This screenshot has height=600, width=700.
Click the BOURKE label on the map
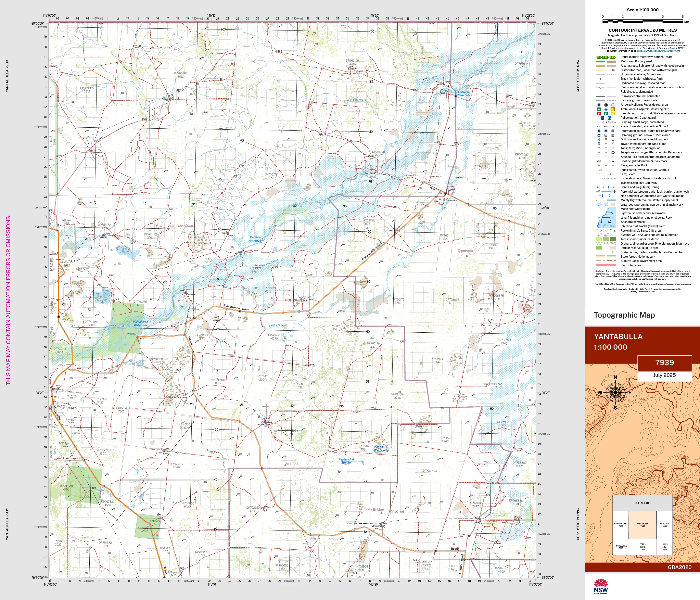(292, 300)
